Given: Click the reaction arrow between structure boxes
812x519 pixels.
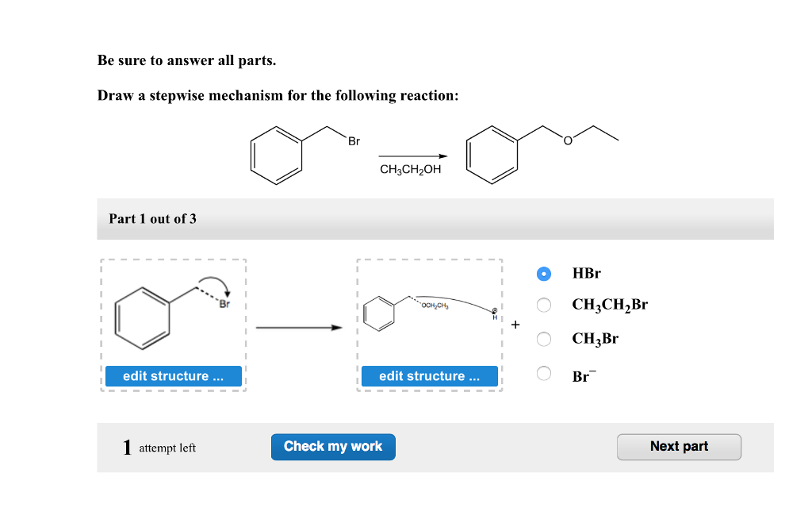Looking at the screenshot, I should pyautogui.click(x=301, y=325).
